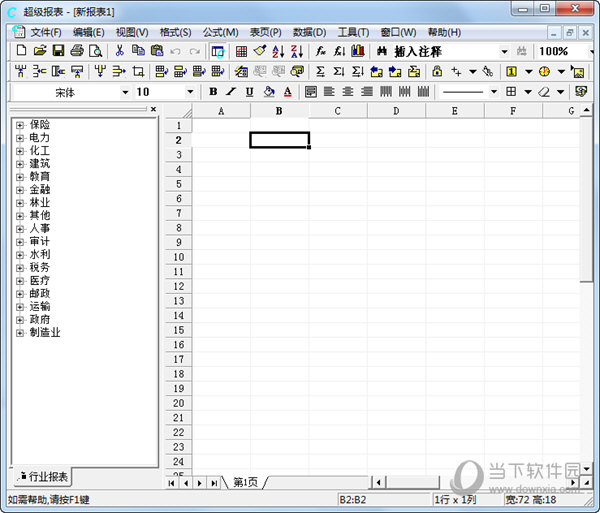Image resolution: width=600 pixels, height=513 pixels.
Task: Click the New document icon
Action: click(x=21, y=51)
